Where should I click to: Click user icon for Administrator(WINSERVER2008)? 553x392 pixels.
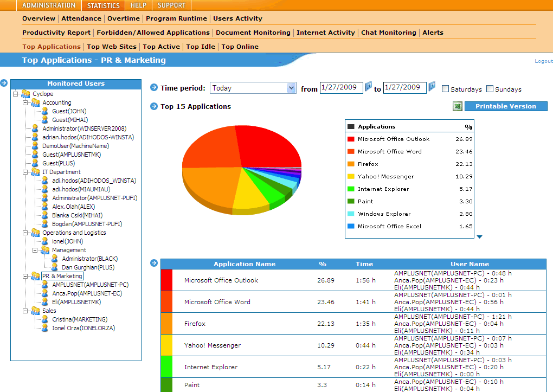point(35,128)
